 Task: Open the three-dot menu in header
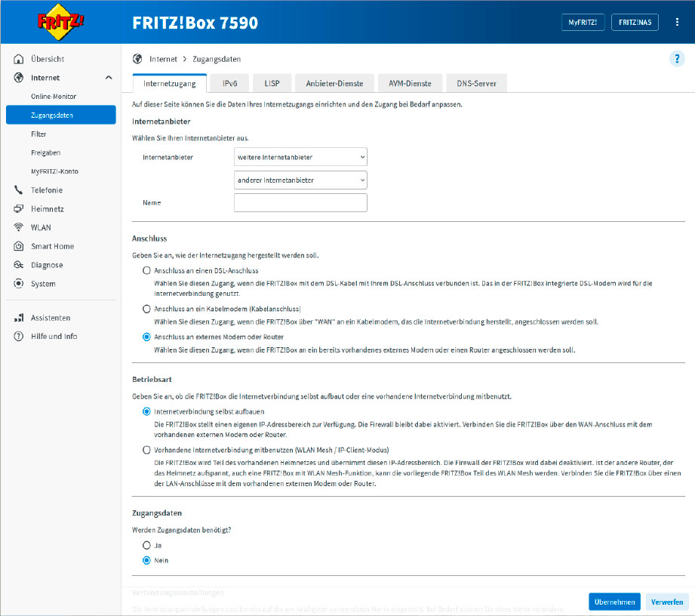677,22
